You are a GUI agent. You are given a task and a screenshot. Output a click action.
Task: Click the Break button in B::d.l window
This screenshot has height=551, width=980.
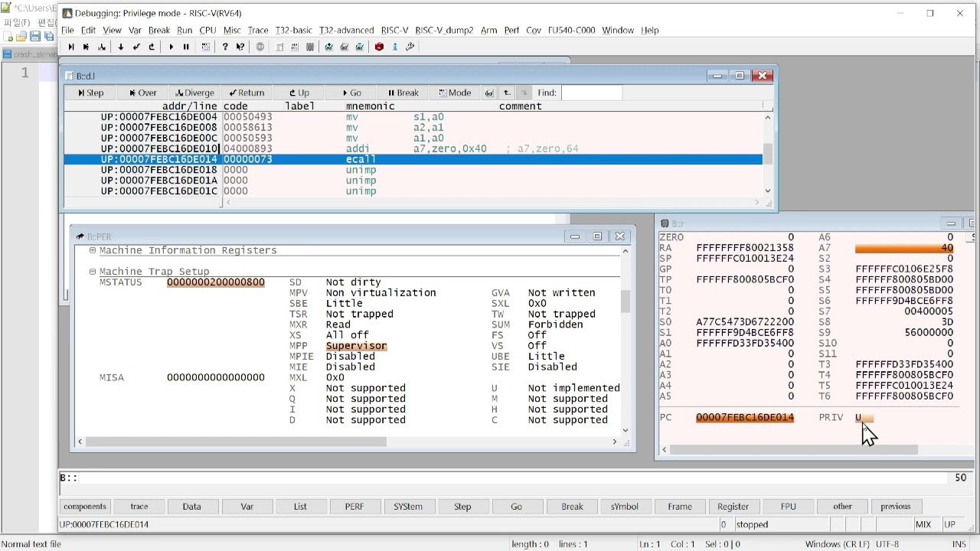[x=403, y=93]
